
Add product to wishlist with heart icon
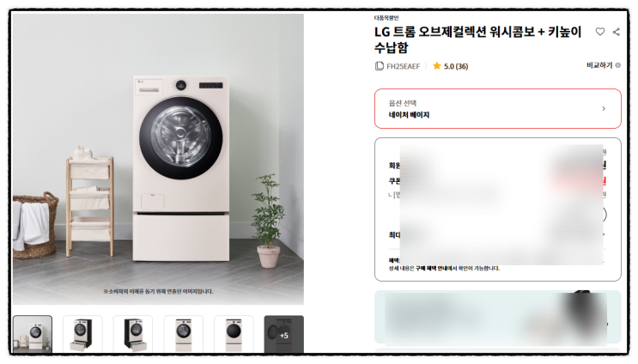pyautogui.click(x=599, y=32)
